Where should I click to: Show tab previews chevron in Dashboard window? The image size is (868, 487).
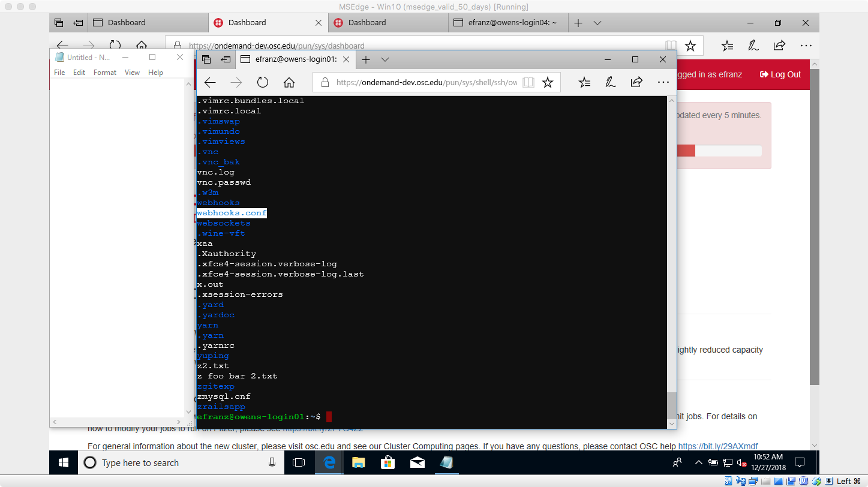(597, 23)
